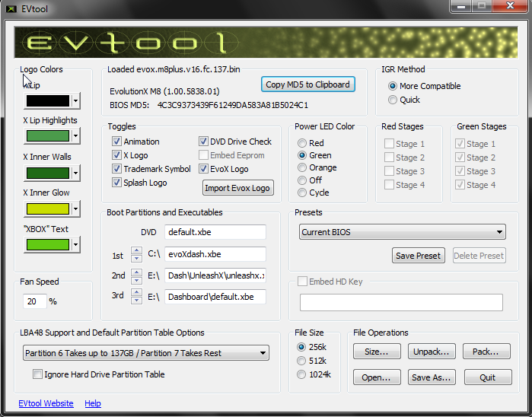The width and height of the screenshot is (532, 417).
Task: Click the up arrow of 1st partition spinner
Action: (136, 251)
